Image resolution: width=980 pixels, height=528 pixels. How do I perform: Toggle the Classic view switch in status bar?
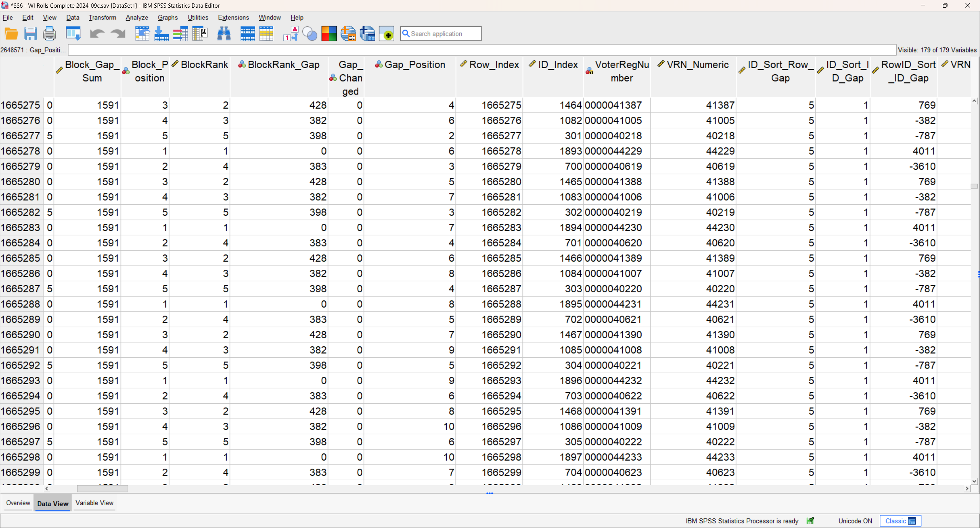tap(900, 521)
